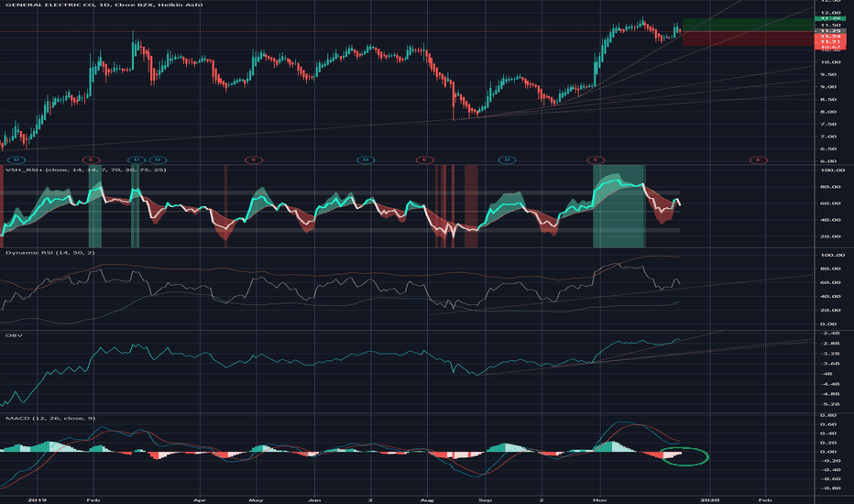The width and height of the screenshot is (854, 504).
Task: Click the 2020 label on the time axis
Action: (x=709, y=499)
